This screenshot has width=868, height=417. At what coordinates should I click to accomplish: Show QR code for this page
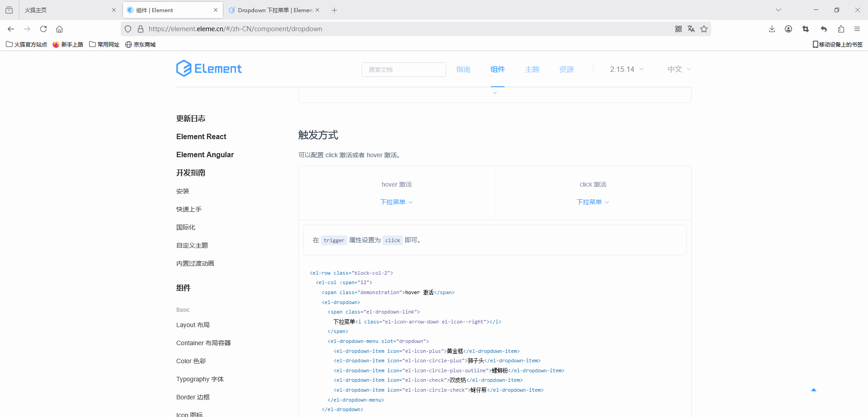[679, 29]
